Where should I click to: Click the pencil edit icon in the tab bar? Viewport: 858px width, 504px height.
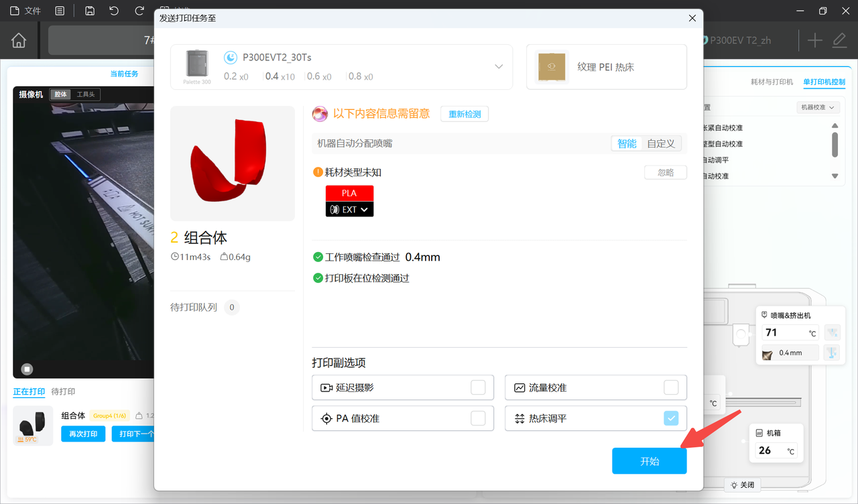pyautogui.click(x=839, y=40)
